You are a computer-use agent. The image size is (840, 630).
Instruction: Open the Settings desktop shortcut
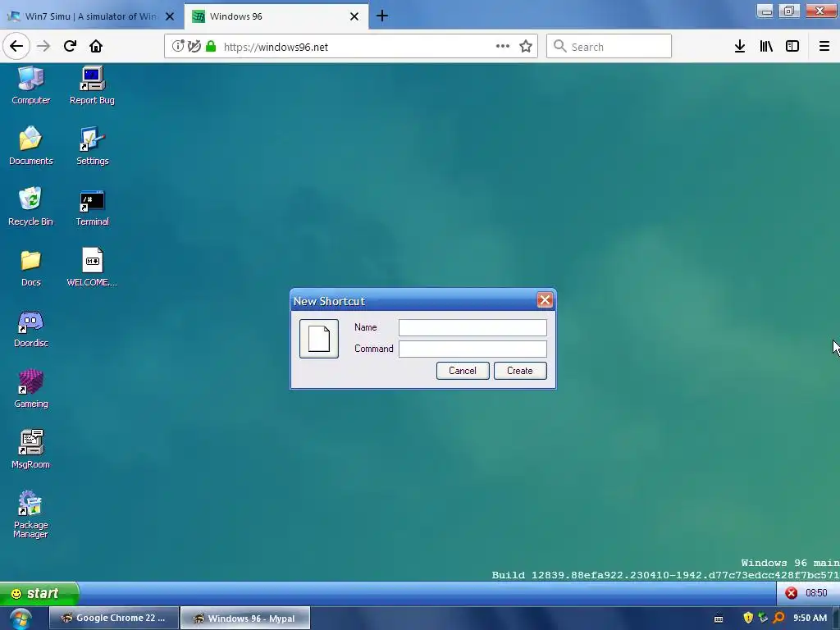click(x=92, y=146)
